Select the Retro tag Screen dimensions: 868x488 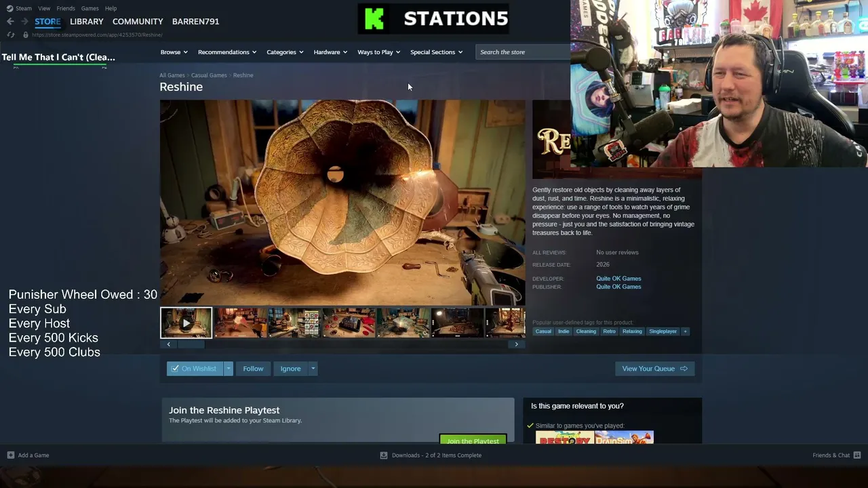(x=609, y=331)
